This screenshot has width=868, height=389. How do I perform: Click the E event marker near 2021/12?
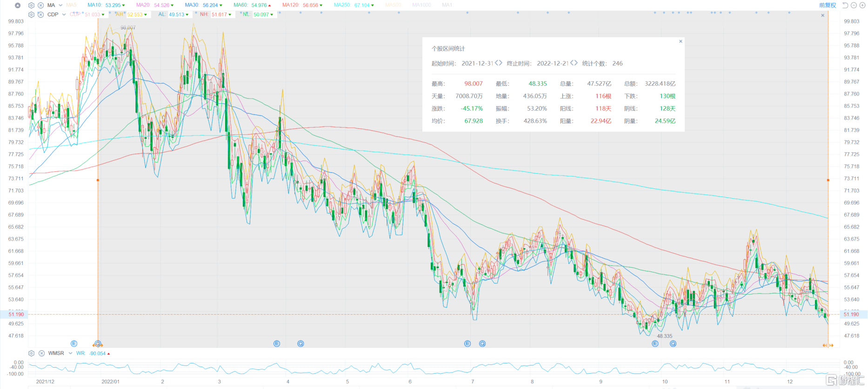(x=74, y=343)
